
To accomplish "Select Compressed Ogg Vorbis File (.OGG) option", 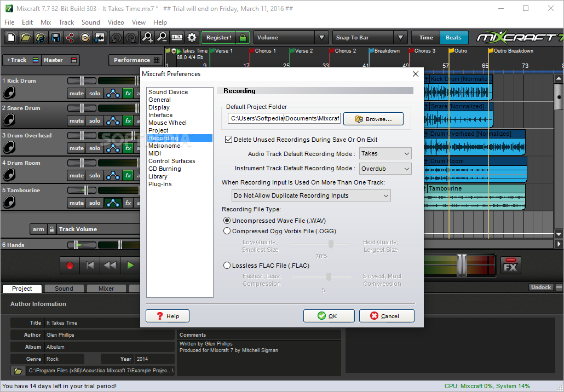I will pos(227,231).
